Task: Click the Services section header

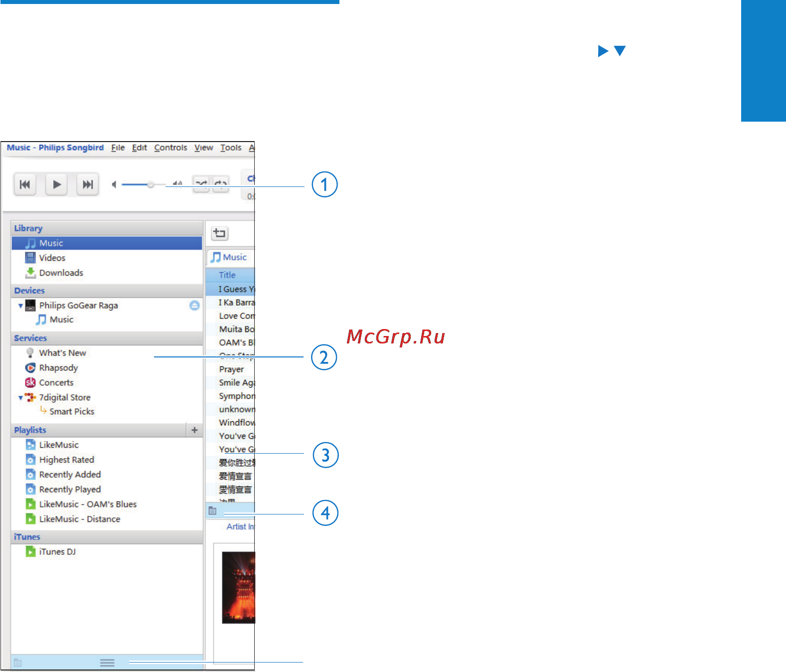Action: click(107, 338)
